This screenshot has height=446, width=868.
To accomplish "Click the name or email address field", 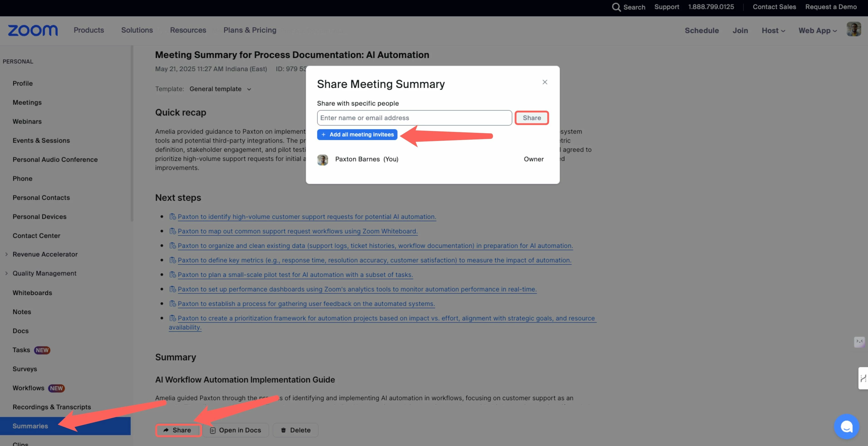I will pos(414,118).
